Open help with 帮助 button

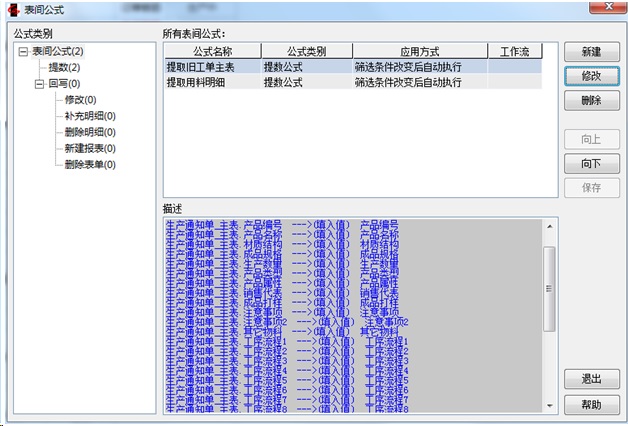[590, 405]
